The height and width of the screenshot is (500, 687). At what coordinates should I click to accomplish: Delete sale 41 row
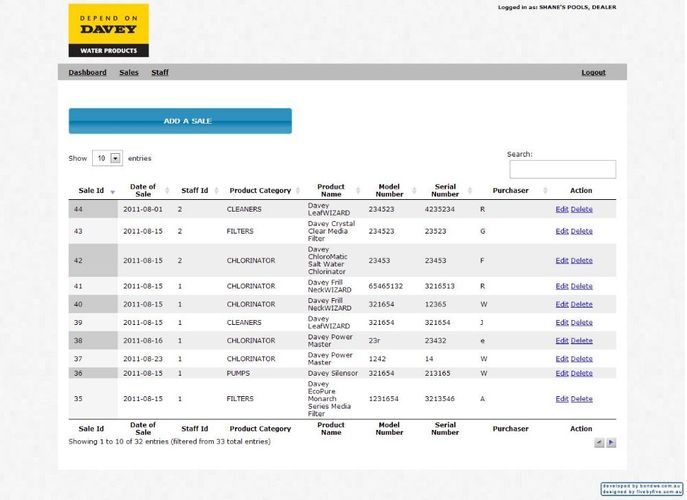tap(581, 287)
